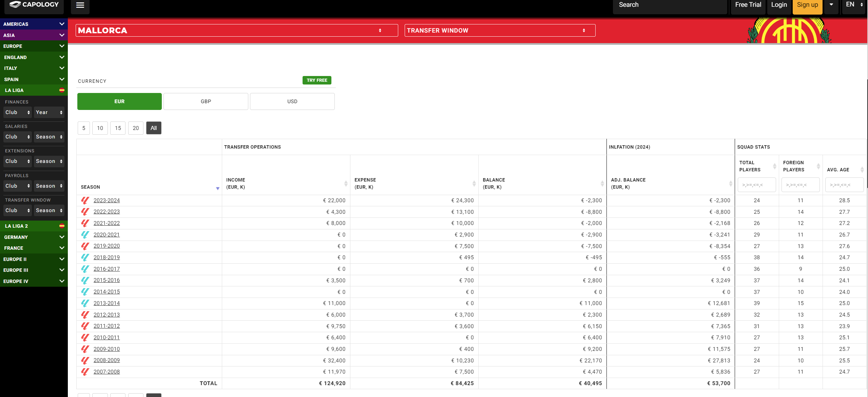Open the Transfer Window dropdown
Viewport: 868px width, 397px height.
click(500, 31)
